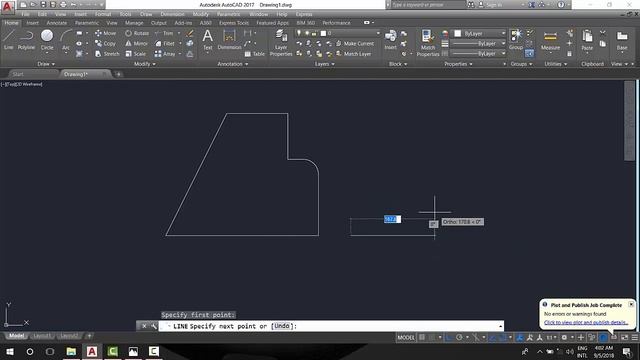Select the Polyline tool
This screenshot has width=640, height=360.
26,40
